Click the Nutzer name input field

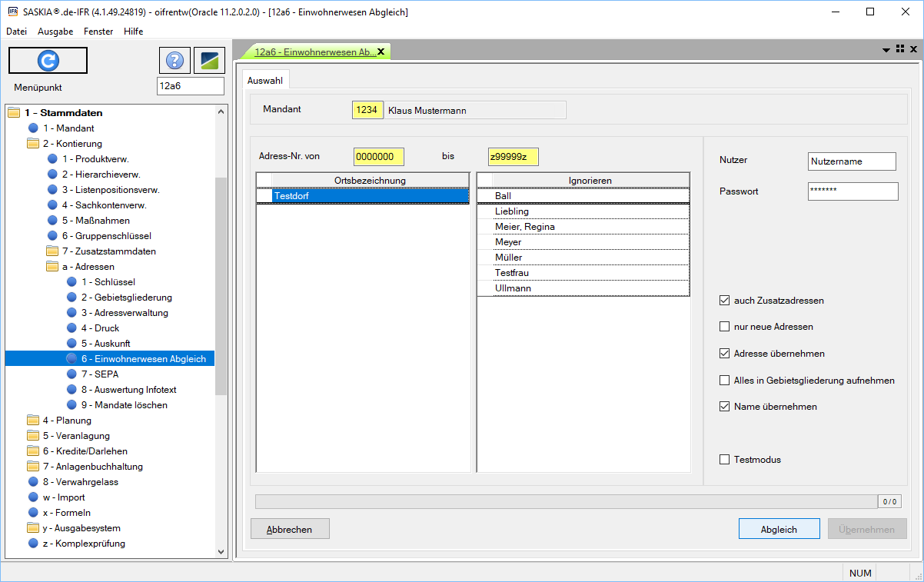tap(853, 161)
